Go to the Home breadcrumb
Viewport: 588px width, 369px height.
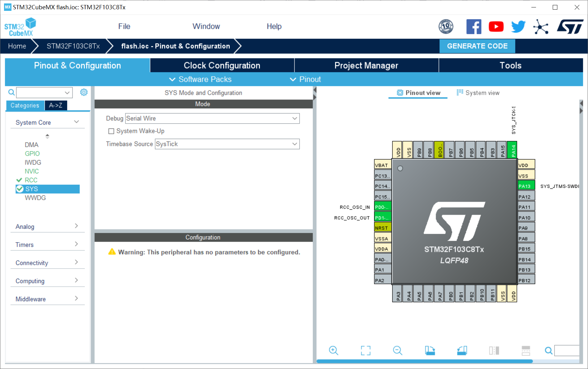point(17,46)
